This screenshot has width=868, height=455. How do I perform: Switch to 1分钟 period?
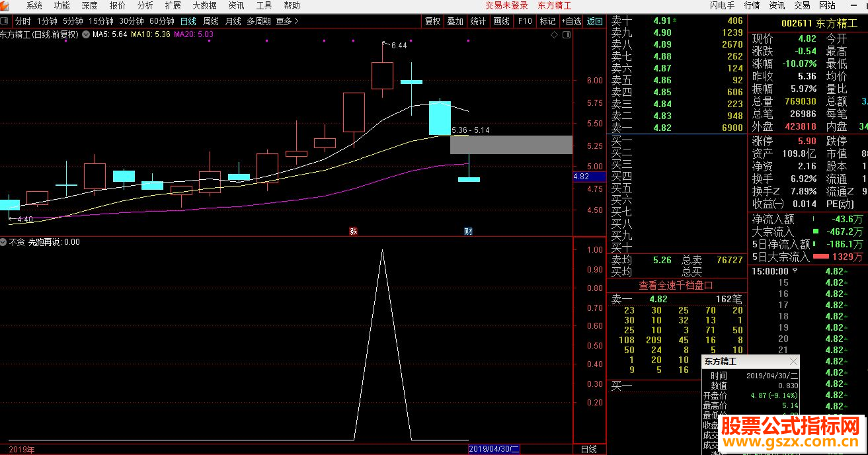pos(47,21)
